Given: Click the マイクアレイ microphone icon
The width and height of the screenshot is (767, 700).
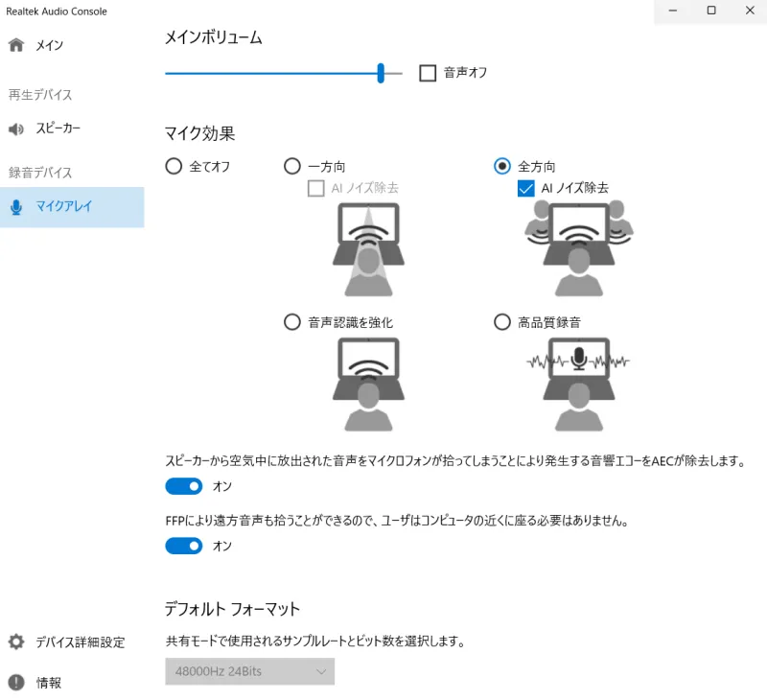Looking at the screenshot, I should (14, 207).
